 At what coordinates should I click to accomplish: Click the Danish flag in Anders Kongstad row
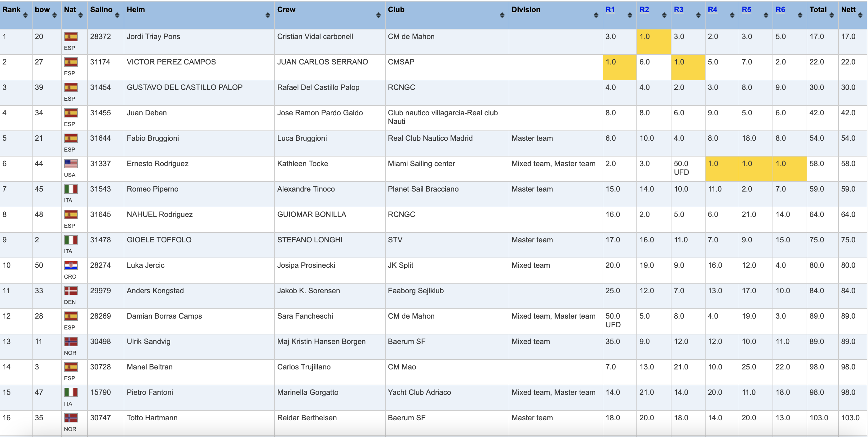click(71, 290)
